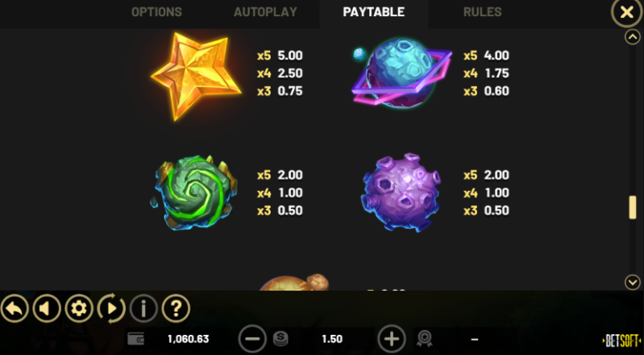This screenshot has height=355, width=644.
Task: Click the wallet balance icon
Action: (x=136, y=339)
